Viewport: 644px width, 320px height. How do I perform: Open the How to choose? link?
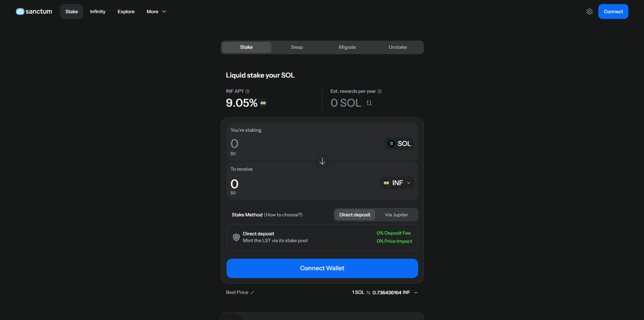[283, 215]
